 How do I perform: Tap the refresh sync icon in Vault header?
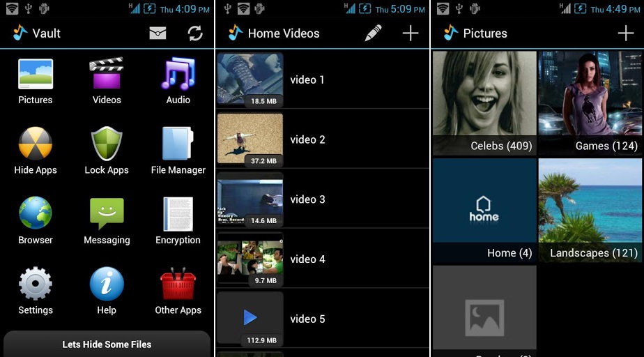(x=195, y=33)
